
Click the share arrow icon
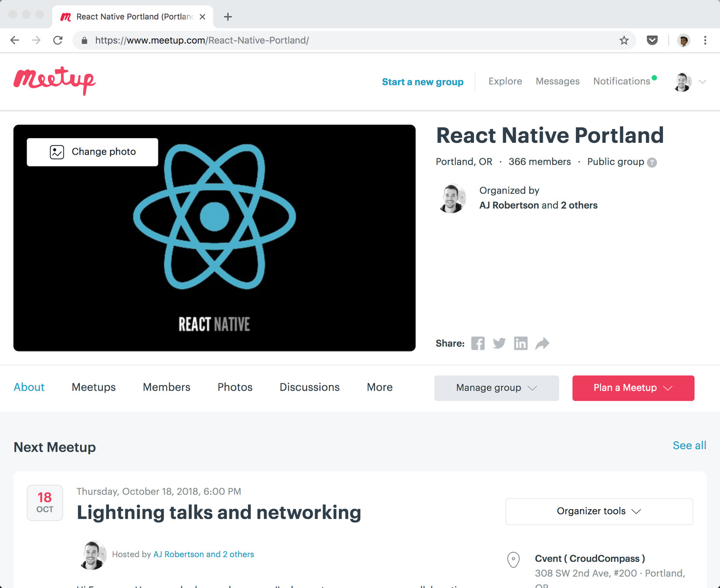542,343
